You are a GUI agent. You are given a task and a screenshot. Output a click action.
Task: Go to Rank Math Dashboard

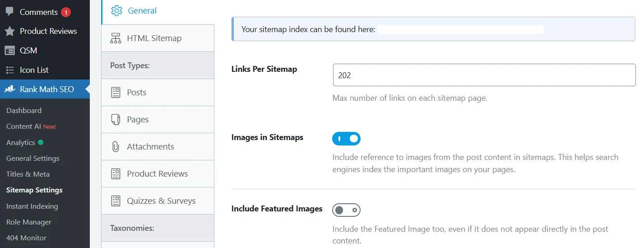tap(24, 111)
